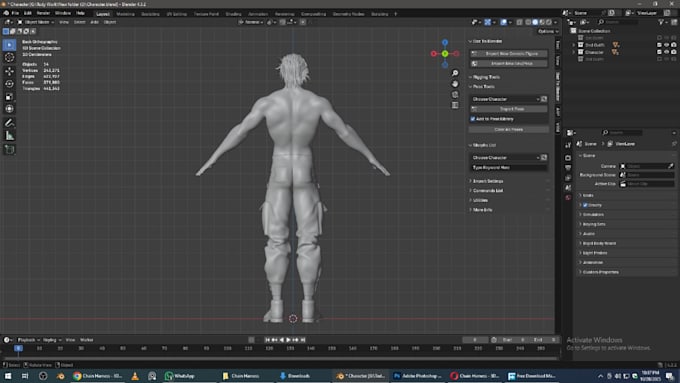Expand the Custom Properties panel
This screenshot has height=383, width=680.
pyautogui.click(x=601, y=272)
